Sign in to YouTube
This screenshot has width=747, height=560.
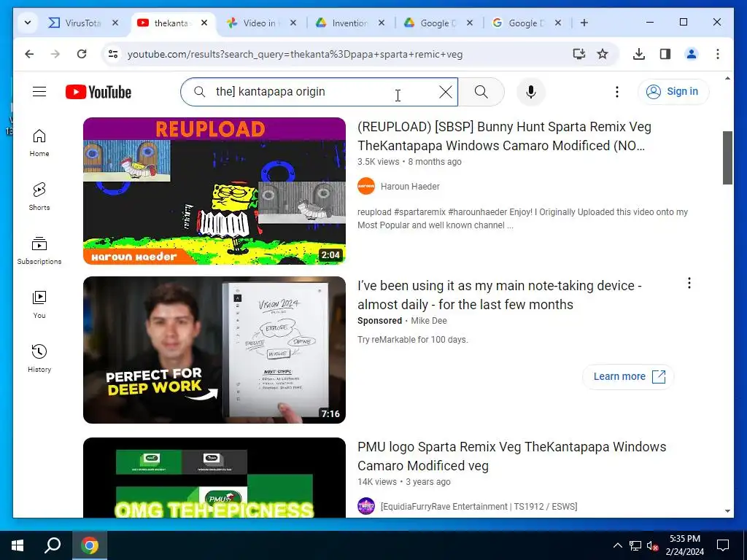click(673, 91)
